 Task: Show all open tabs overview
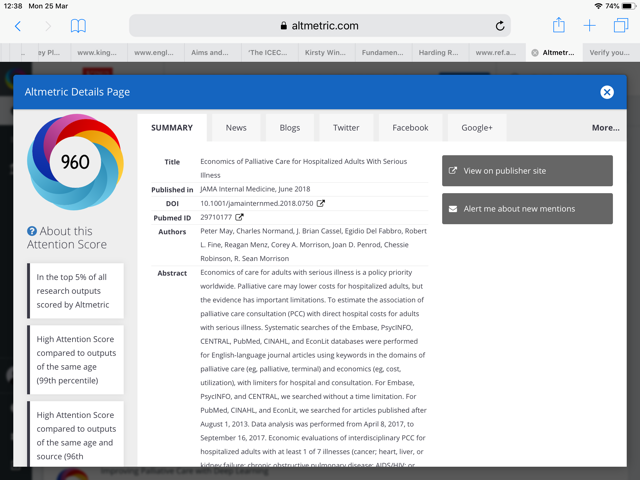click(621, 26)
